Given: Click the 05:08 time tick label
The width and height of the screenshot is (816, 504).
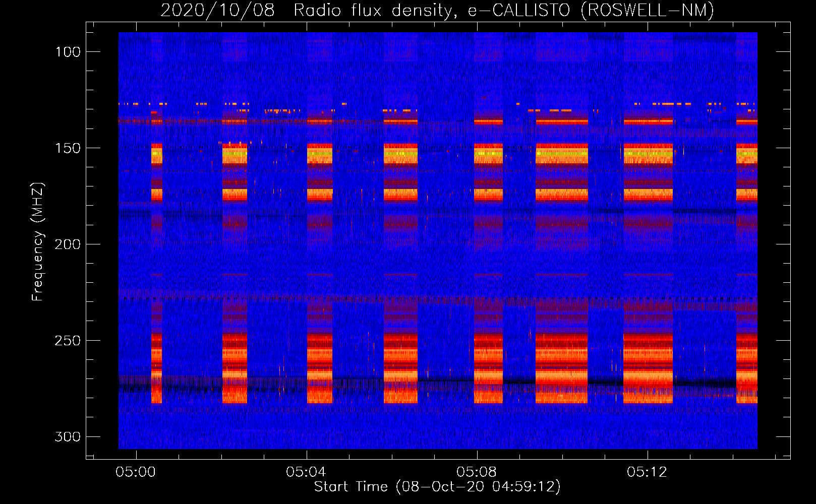Looking at the screenshot, I should coord(477,472).
